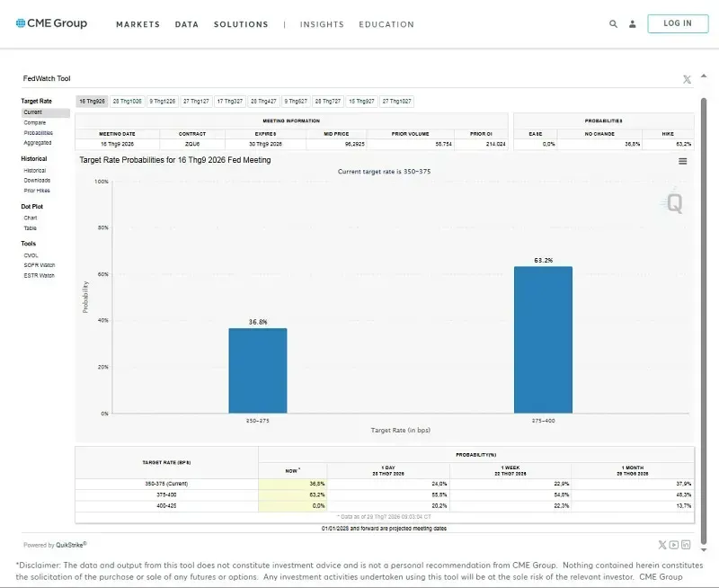Open the YouTube icon in the footer
The width and height of the screenshot is (719, 588).
[x=673, y=545]
